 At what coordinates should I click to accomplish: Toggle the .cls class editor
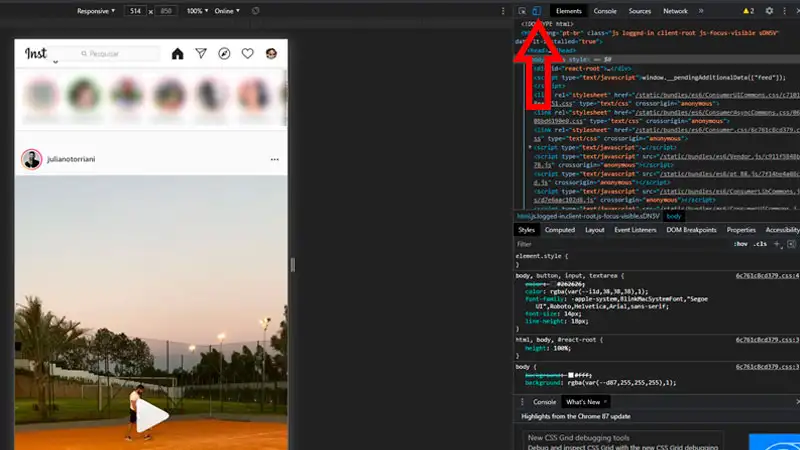[760, 244]
